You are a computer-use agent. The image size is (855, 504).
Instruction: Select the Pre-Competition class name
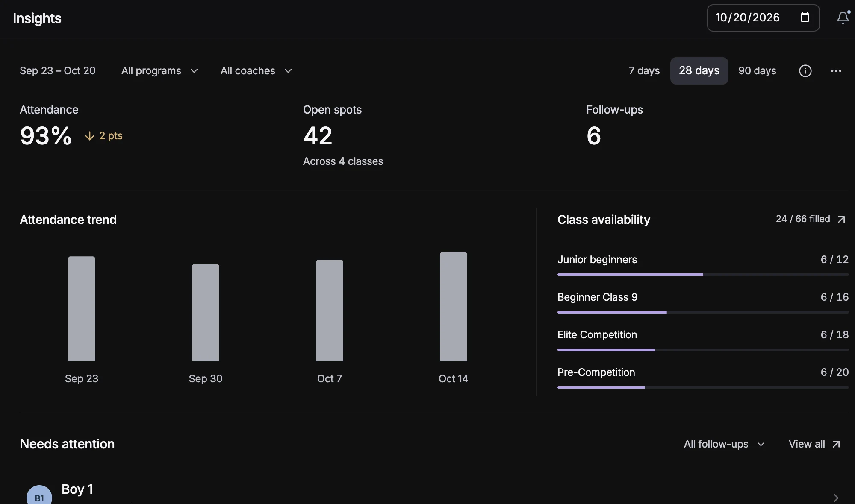[x=596, y=372]
